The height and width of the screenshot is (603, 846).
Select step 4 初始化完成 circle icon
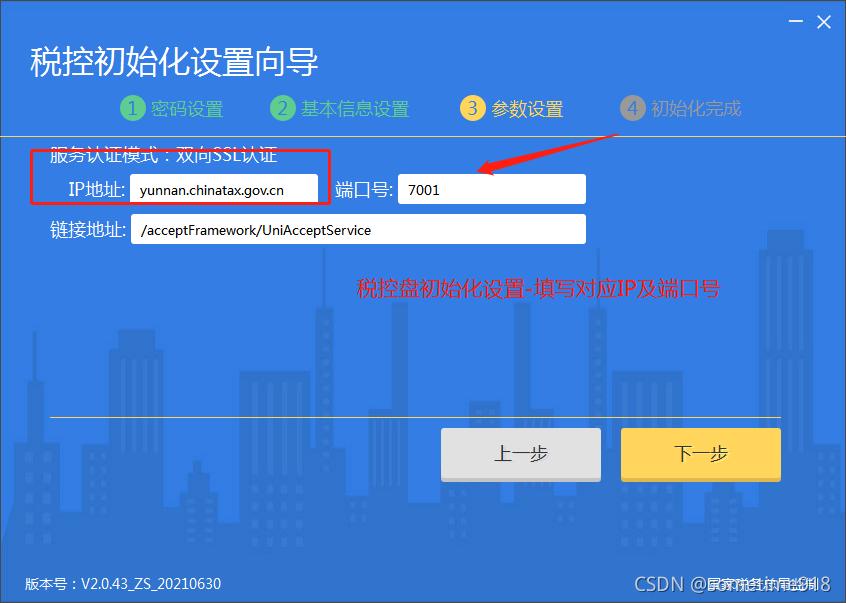coord(633,108)
